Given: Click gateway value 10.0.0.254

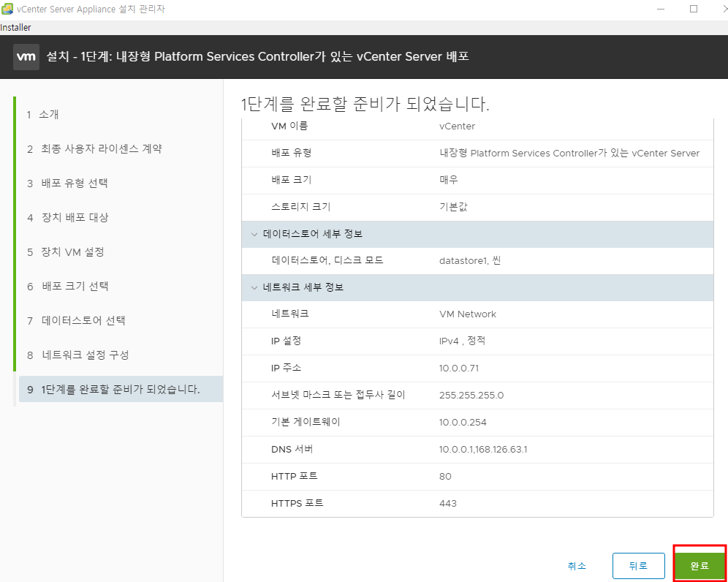Looking at the screenshot, I should pyautogui.click(x=463, y=422).
